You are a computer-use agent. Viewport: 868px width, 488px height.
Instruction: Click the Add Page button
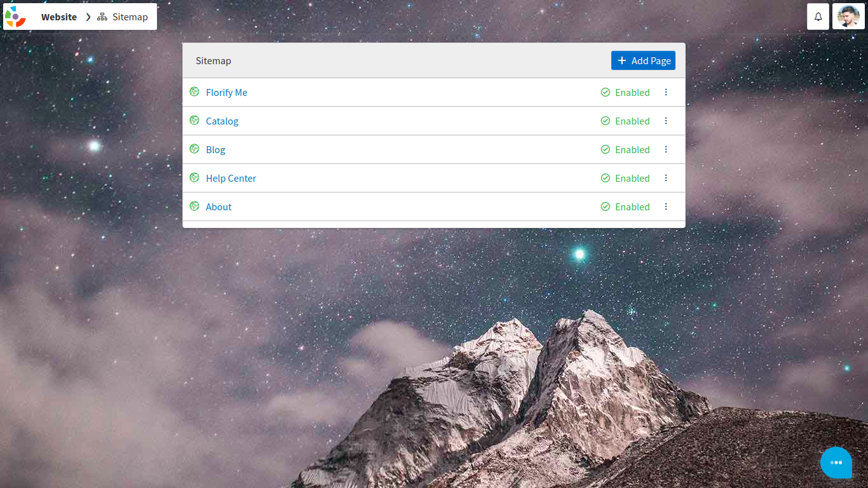[x=643, y=60]
